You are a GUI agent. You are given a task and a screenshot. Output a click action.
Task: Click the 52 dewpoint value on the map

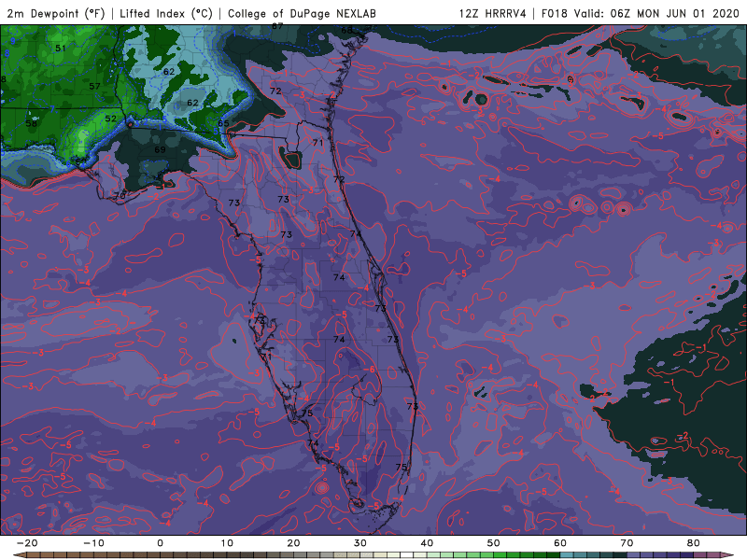(x=110, y=119)
